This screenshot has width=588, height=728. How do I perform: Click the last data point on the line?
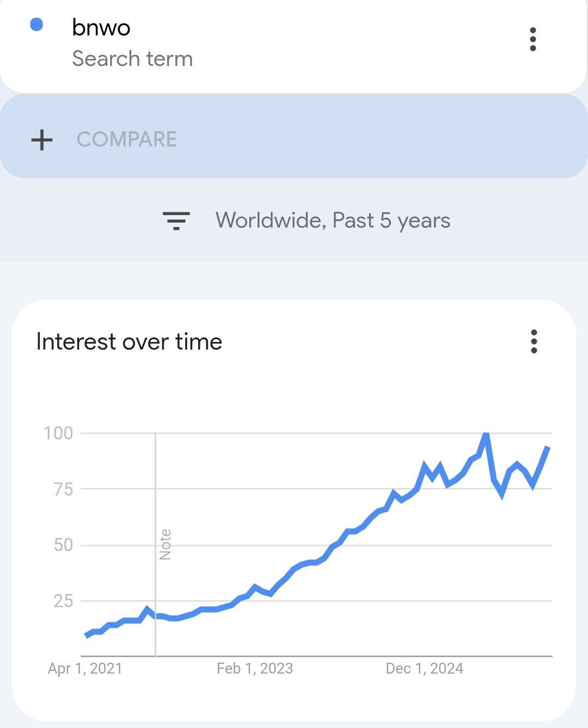548,448
